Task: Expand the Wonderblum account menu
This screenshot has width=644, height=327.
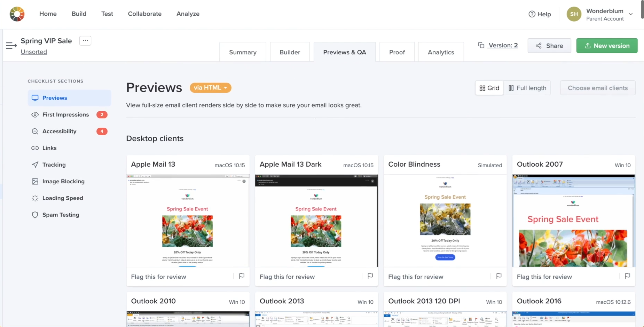Action: point(630,14)
